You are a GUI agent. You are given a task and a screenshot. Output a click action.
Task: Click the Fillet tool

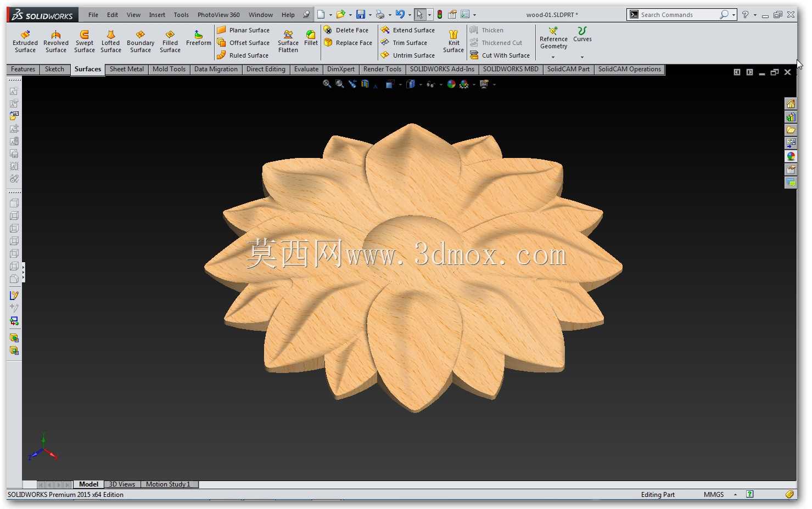tap(311, 38)
